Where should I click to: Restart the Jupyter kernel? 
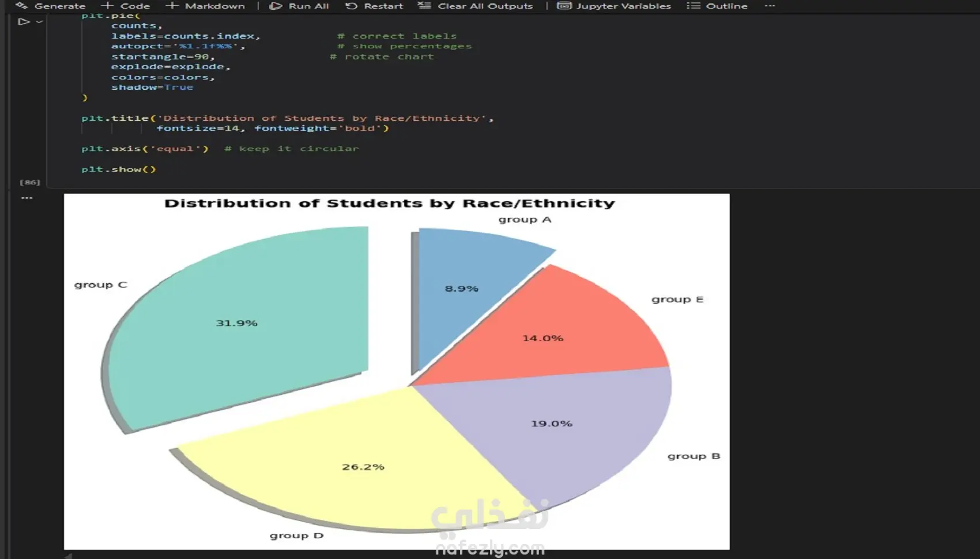[374, 6]
